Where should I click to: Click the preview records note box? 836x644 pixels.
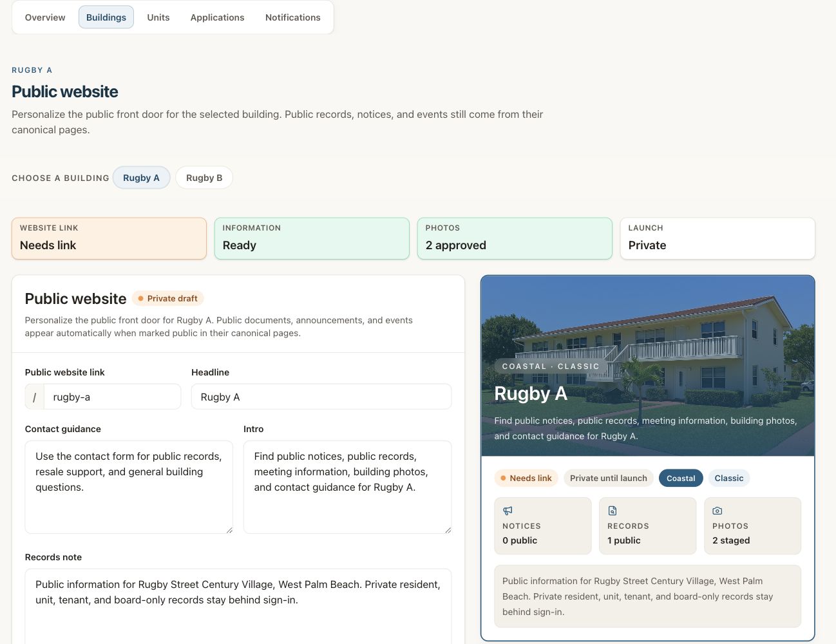(x=648, y=596)
